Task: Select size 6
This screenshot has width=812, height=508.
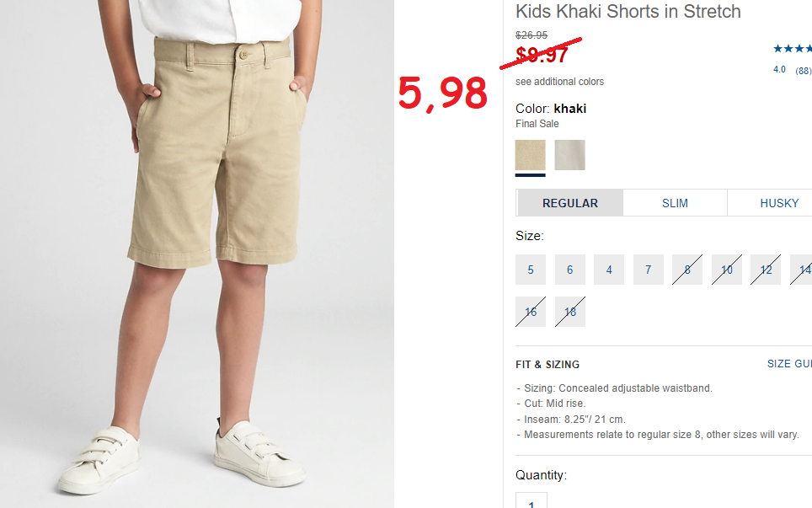Action: tap(569, 270)
